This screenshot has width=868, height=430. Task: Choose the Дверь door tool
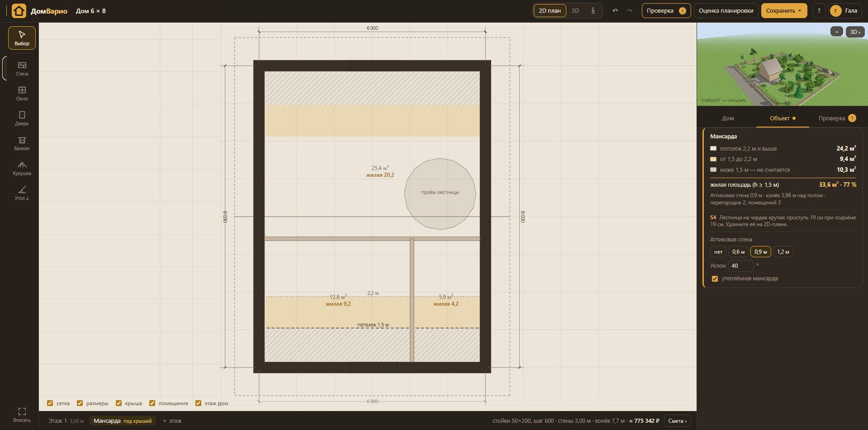pos(22,118)
